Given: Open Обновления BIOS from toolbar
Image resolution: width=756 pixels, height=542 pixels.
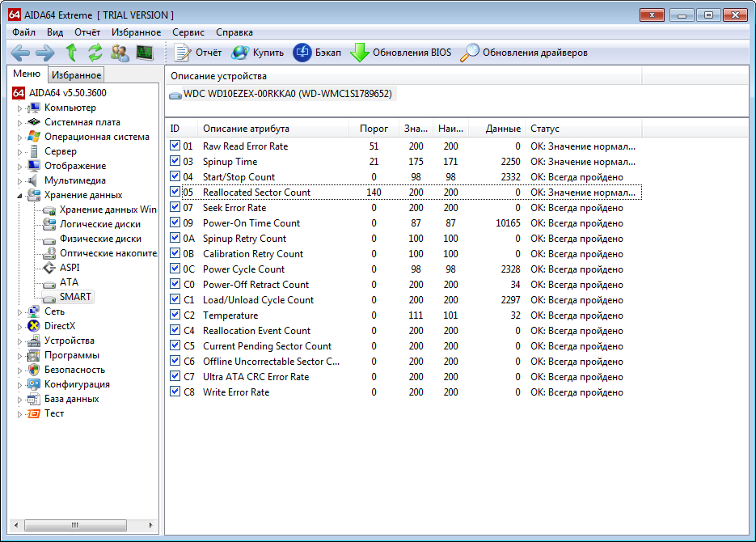Looking at the screenshot, I should click(x=401, y=53).
